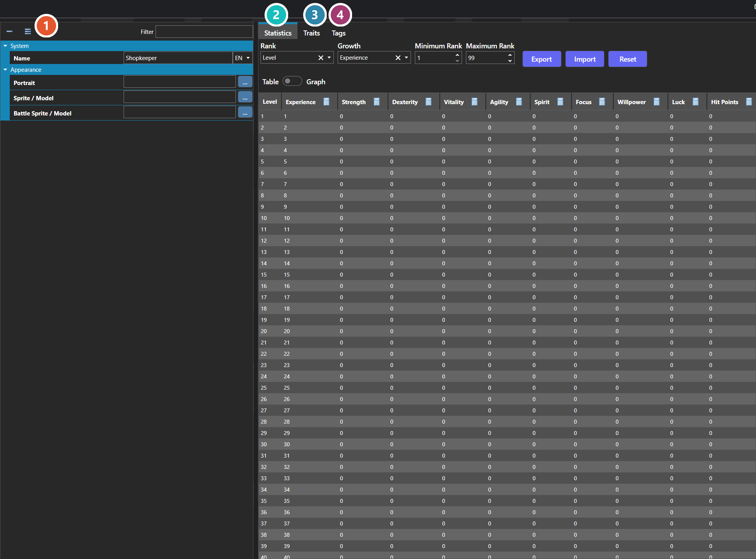Screen dimensions: 756x559
Task: Click the list view hamburger icon
Action: point(28,32)
